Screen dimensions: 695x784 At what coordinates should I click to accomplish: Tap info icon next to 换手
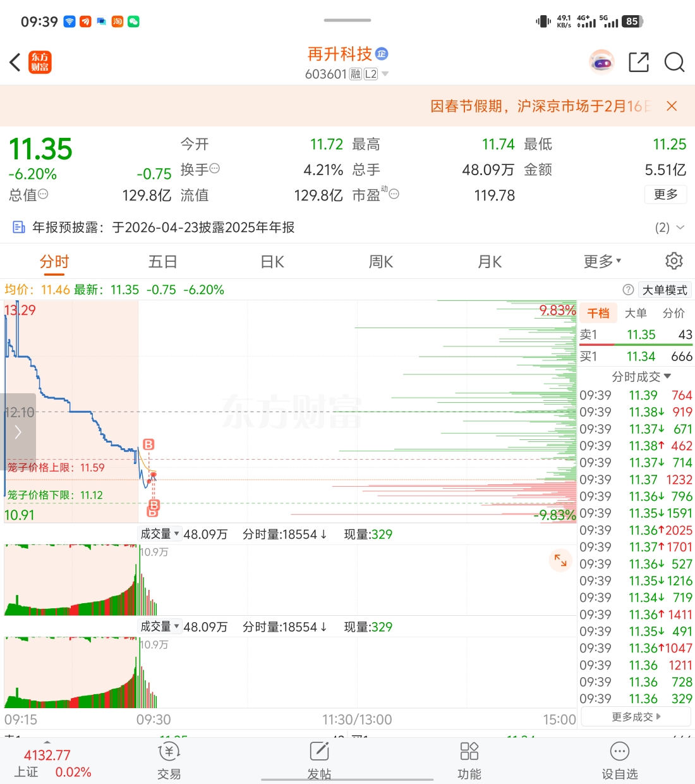(x=215, y=168)
